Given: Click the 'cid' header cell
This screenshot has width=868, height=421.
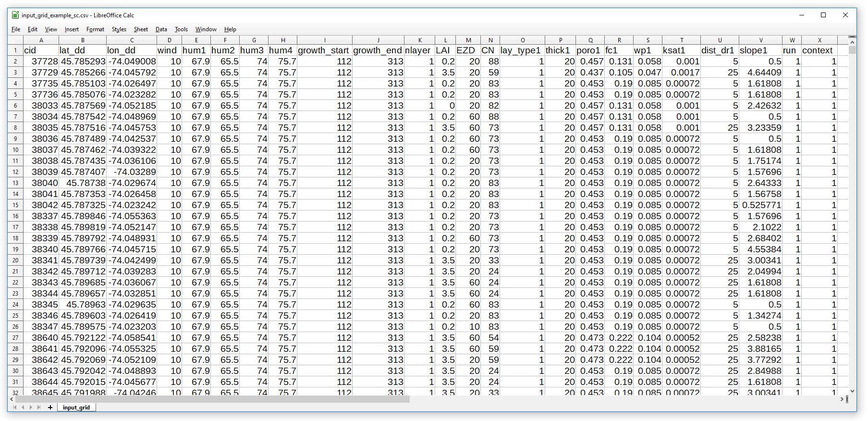Looking at the screenshot, I should (41, 50).
